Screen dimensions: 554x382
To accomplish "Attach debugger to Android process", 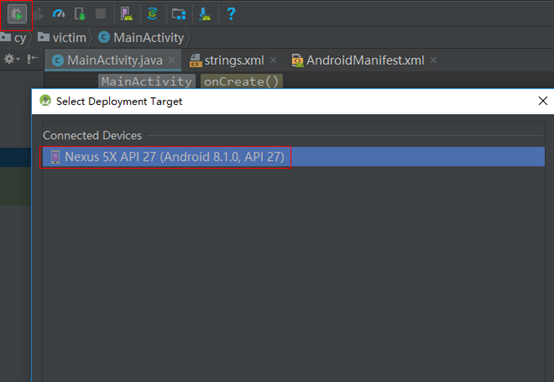I will [x=80, y=14].
